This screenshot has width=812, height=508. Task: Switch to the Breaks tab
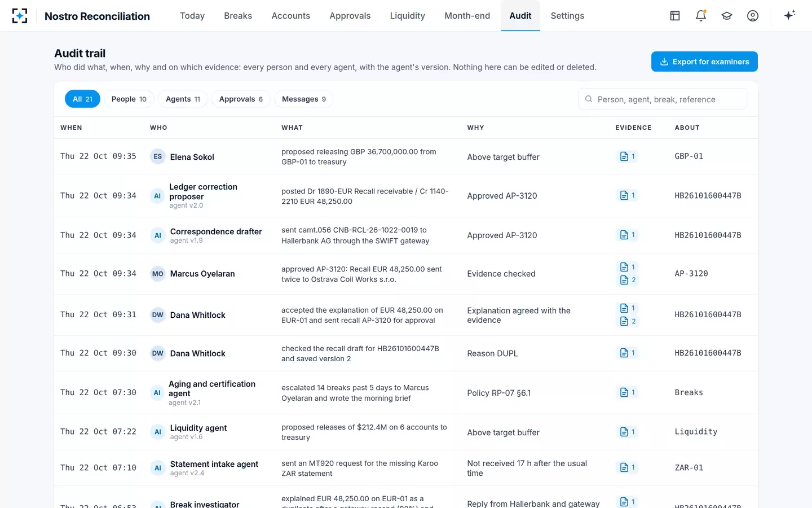[238, 16]
